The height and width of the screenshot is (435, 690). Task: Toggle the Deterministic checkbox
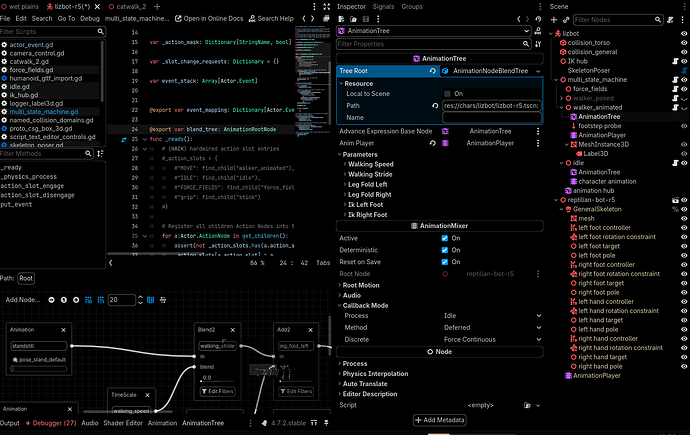tap(444, 250)
